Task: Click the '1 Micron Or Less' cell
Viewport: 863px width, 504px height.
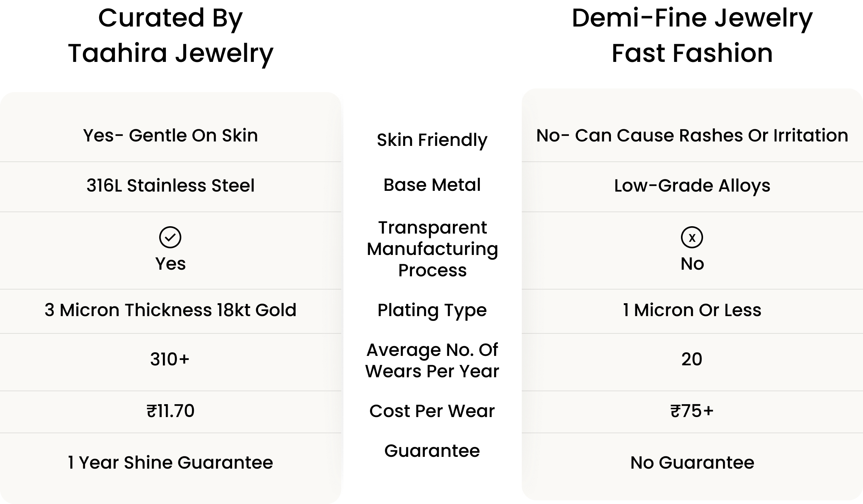Action: tap(692, 310)
